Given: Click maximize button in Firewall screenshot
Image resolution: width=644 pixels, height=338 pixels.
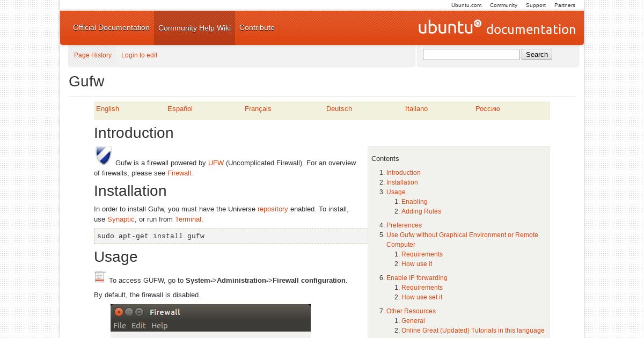Looking at the screenshot, I should [x=139, y=312].
